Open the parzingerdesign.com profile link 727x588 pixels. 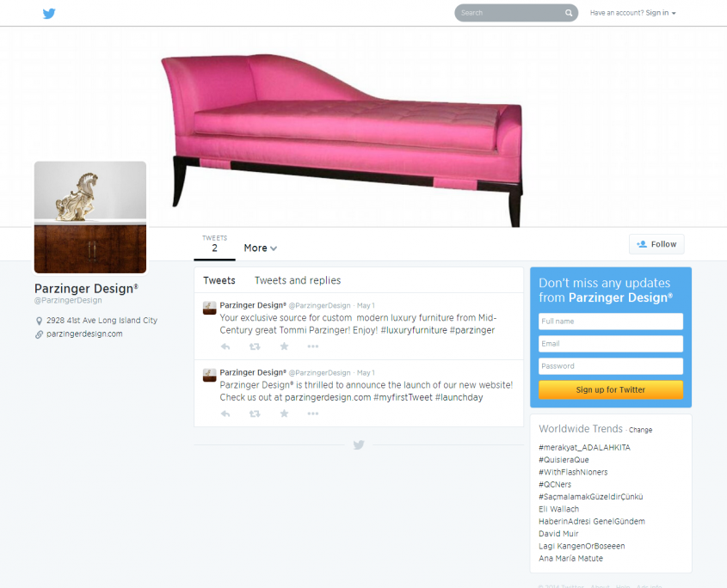[x=84, y=334]
